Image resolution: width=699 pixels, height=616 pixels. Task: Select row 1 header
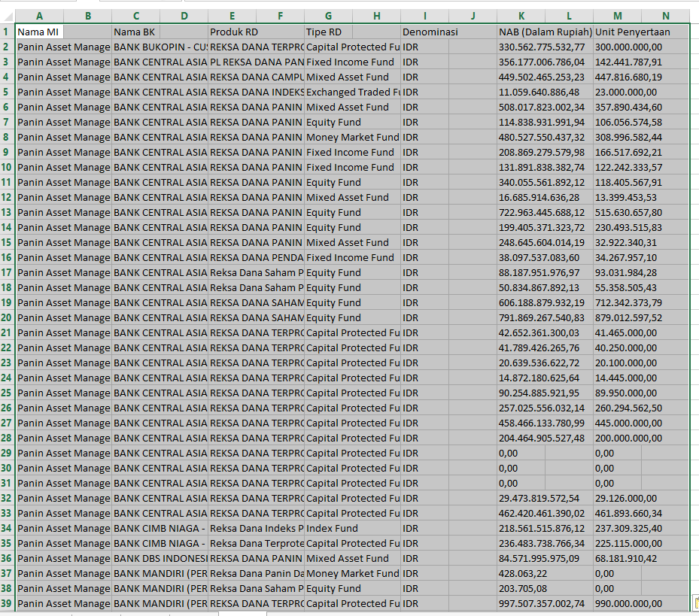(7, 32)
